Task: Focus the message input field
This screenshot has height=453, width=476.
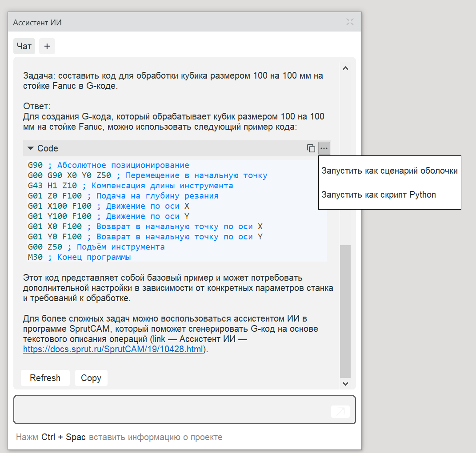Action: 171,409
